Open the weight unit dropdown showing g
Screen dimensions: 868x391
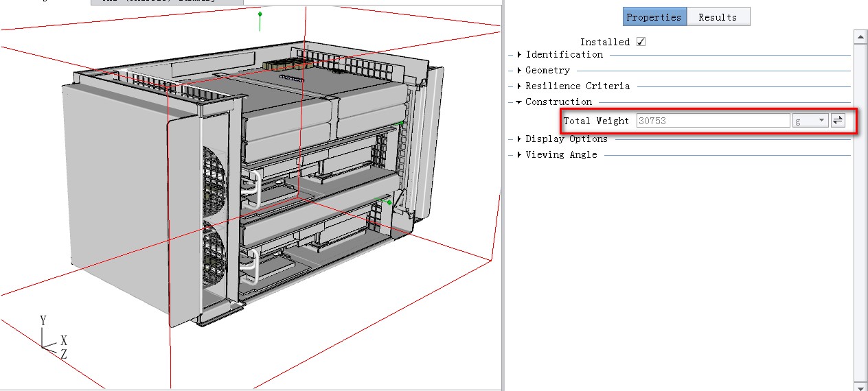click(x=810, y=121)
